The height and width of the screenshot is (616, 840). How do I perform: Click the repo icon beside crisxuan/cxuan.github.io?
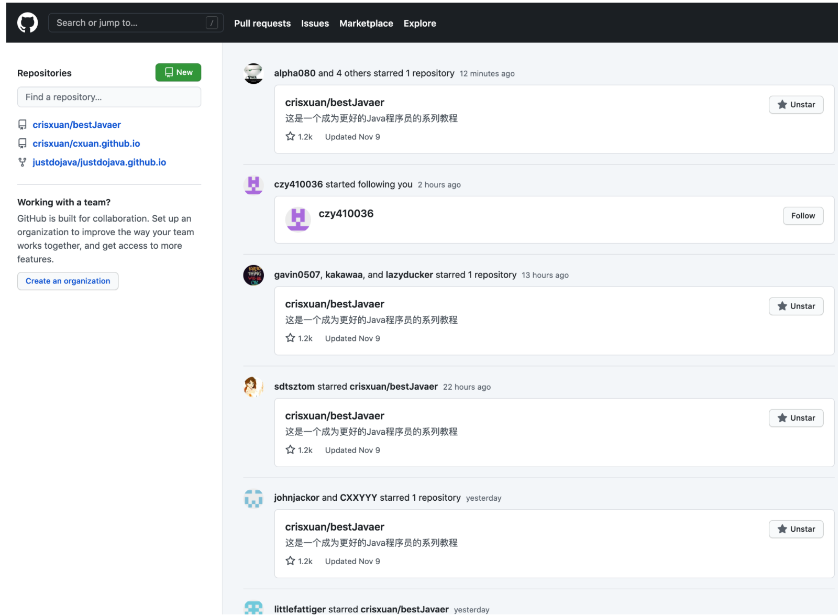pos(22,144)
